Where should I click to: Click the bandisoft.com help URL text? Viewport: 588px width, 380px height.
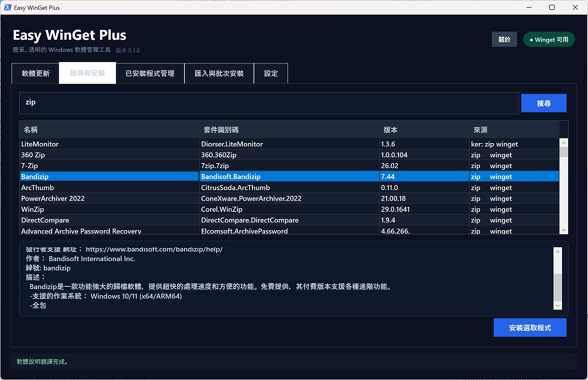154,249
